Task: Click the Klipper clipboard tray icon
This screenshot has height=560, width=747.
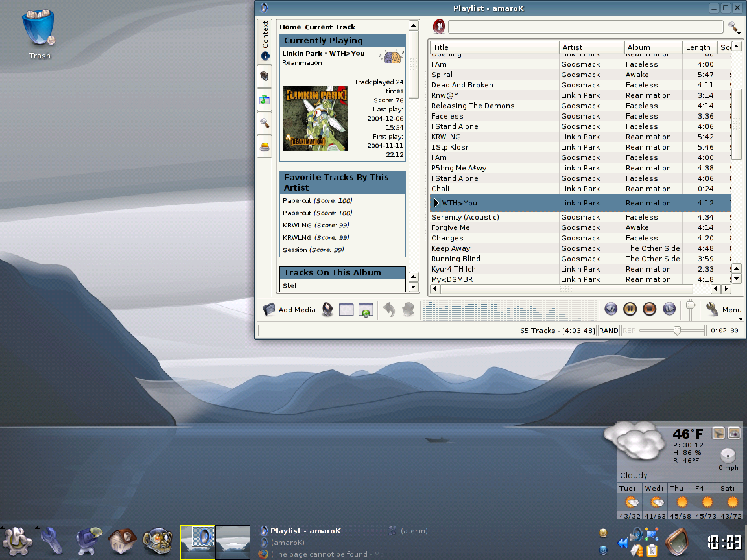Action: (651, 550)
